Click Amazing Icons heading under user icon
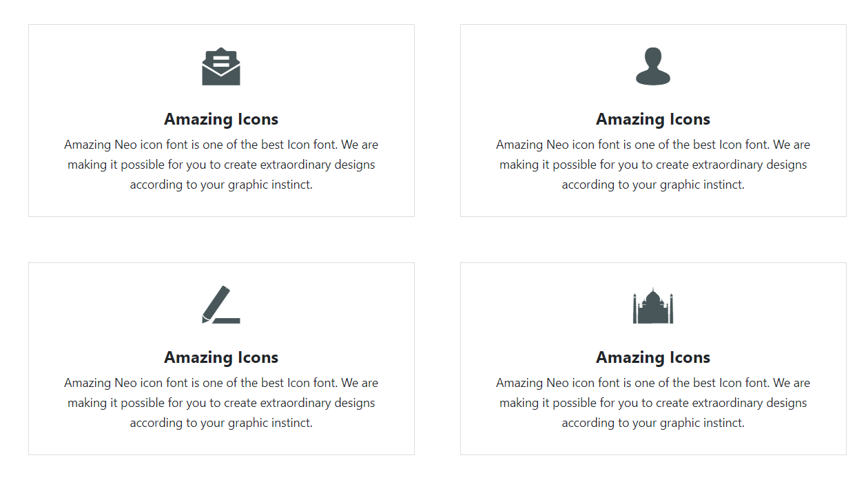 click(653, 119)
